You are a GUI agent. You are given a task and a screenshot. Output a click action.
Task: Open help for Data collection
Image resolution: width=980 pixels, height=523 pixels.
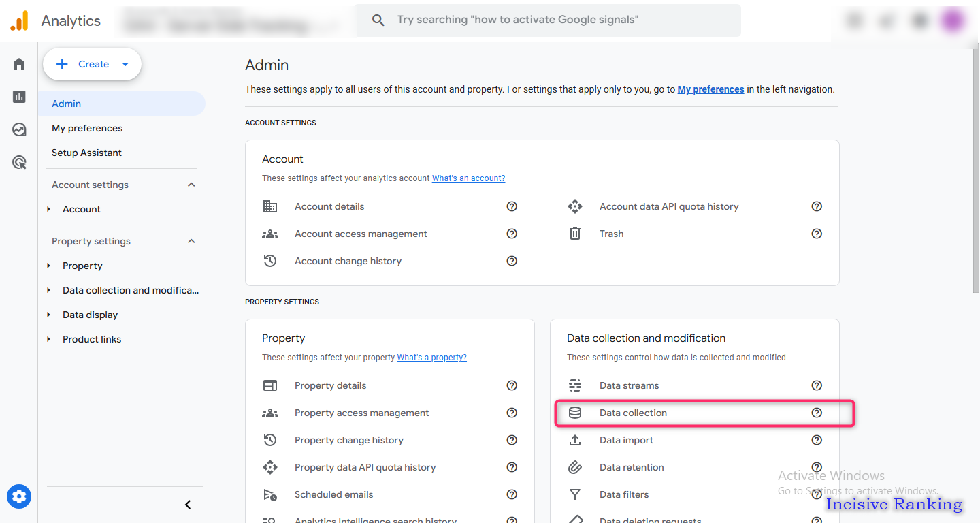pos(817,413)
